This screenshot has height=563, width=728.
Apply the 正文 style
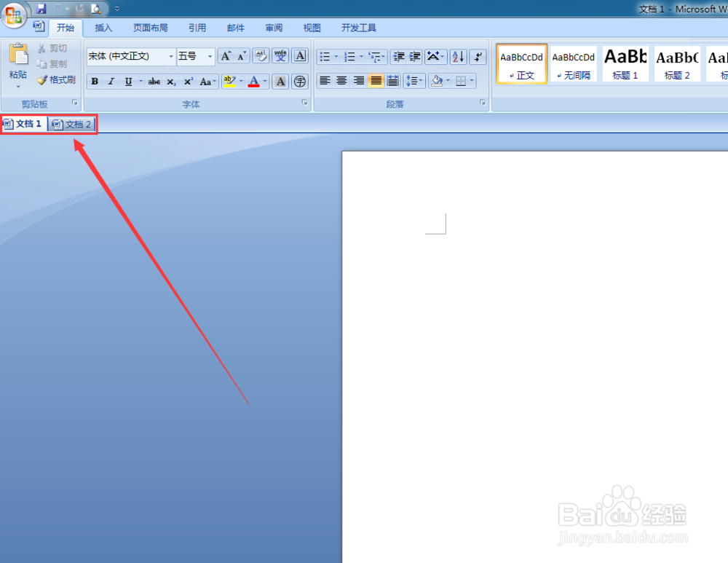pyautogui.click(x=521, y=64)
